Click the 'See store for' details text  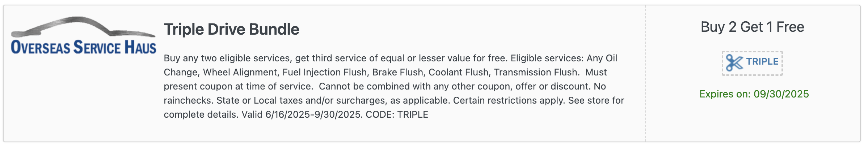tap(596, 100)
